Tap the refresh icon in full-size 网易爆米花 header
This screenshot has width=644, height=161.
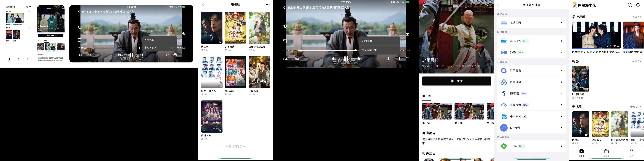pos(638,5)
